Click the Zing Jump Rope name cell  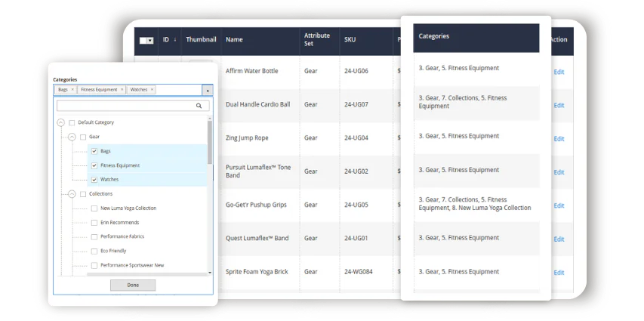click(x=247, y=138)
